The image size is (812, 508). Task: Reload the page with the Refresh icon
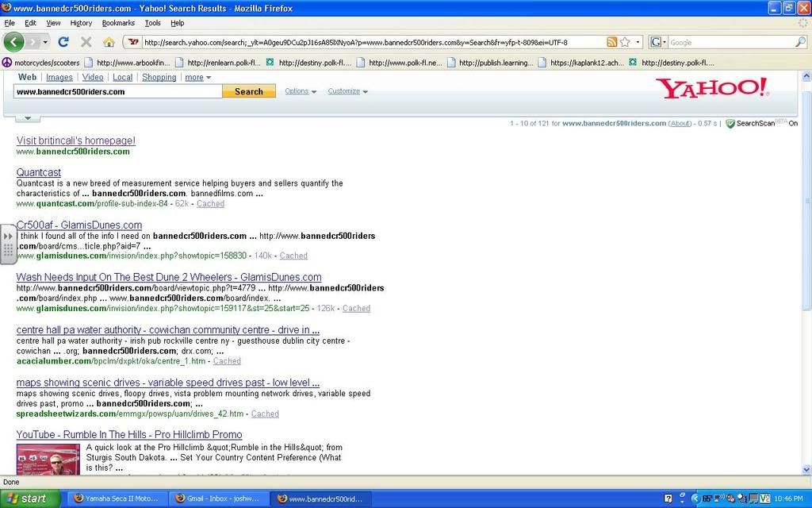point(63,42)
